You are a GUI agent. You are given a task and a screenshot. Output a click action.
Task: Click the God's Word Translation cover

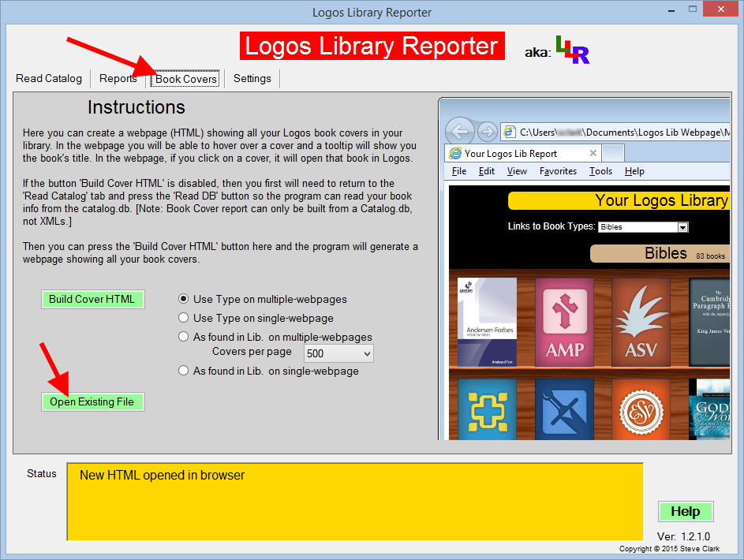tap(709, 409)
